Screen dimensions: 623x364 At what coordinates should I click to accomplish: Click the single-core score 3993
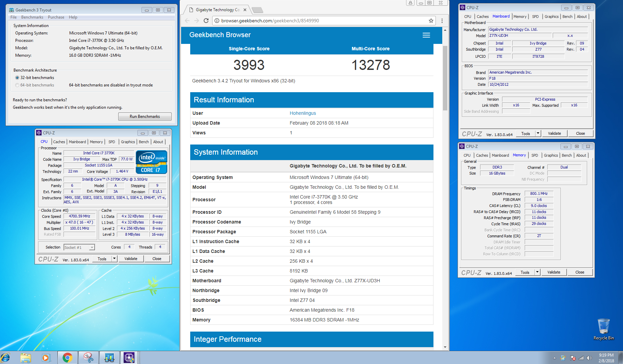click(x=249, y=65)
